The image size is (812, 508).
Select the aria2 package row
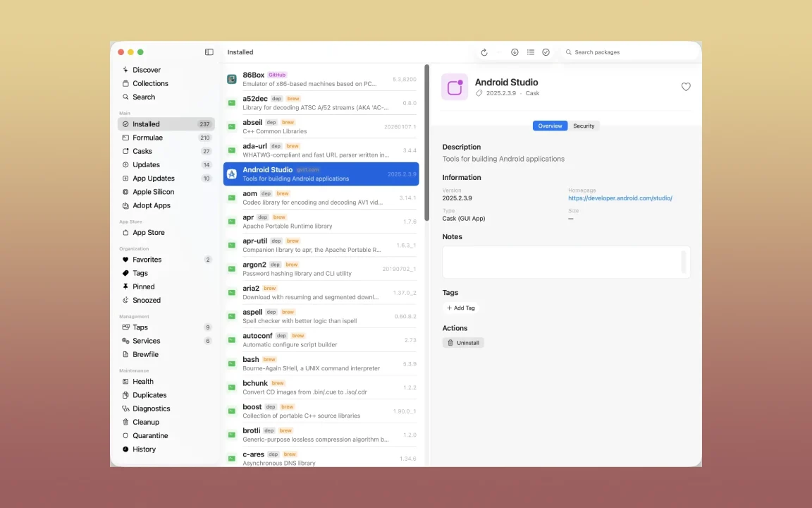[x=321, y=292]
